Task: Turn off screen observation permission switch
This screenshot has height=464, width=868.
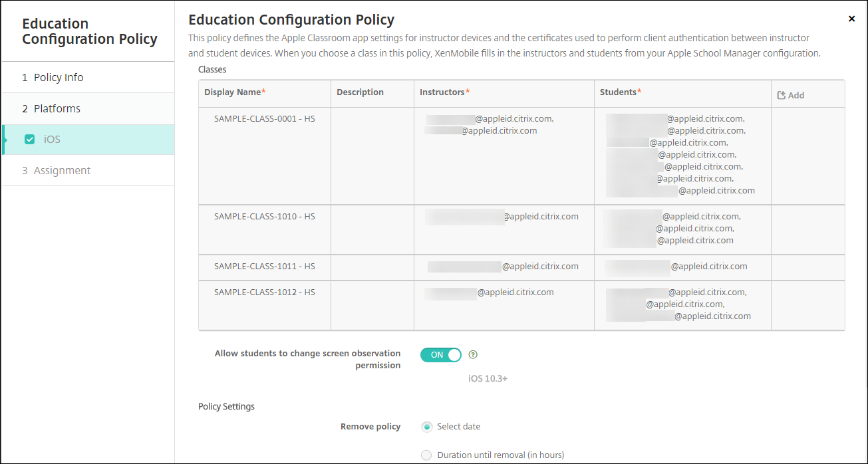Action: pyautogui.click(x=440, y=355)
